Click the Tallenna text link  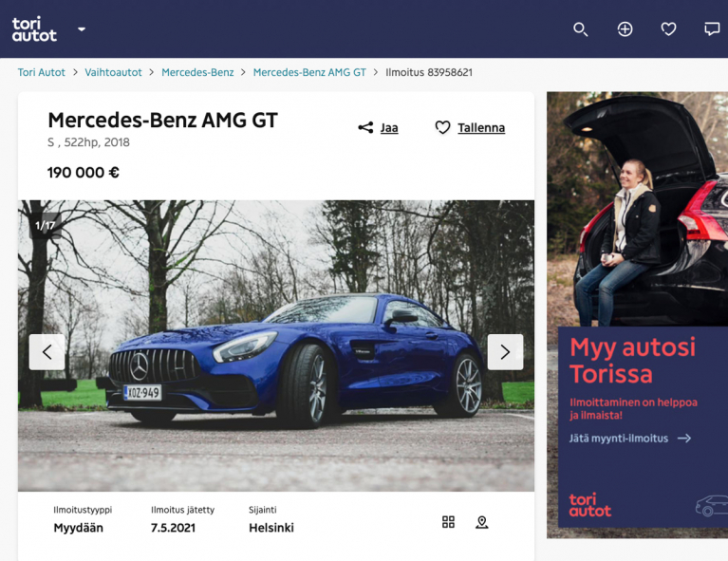[x=481, y=127]
